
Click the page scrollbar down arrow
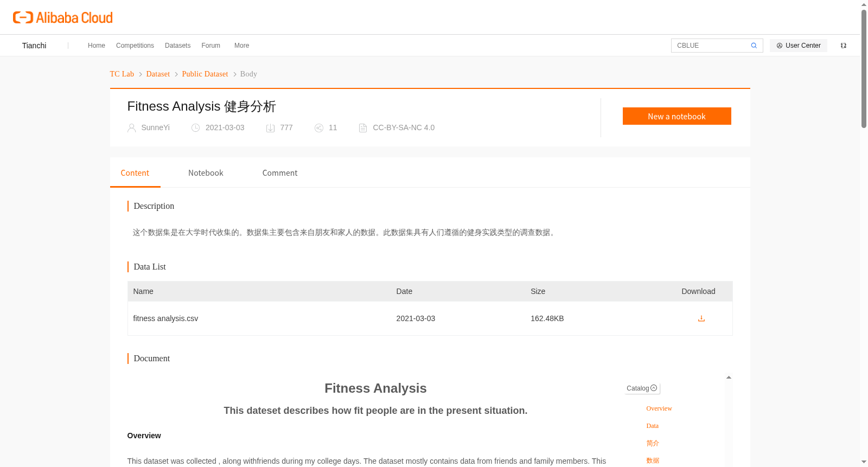864,462
